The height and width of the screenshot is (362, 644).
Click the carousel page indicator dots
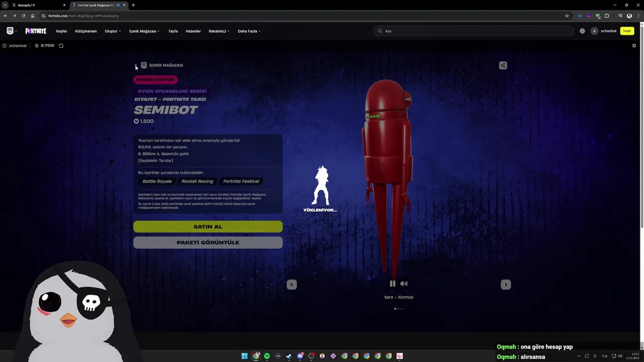[x=398, y=309]
